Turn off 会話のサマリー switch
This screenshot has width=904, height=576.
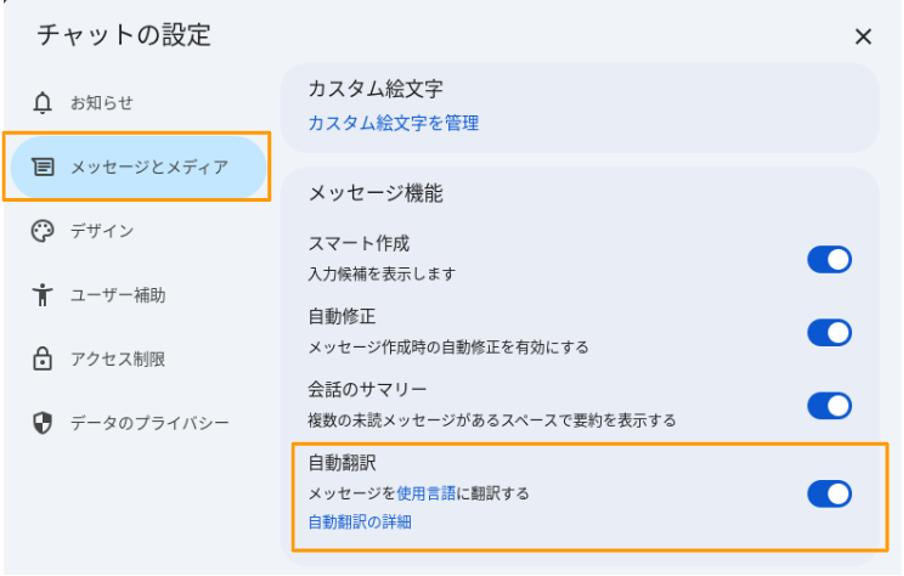coord(829,406)
